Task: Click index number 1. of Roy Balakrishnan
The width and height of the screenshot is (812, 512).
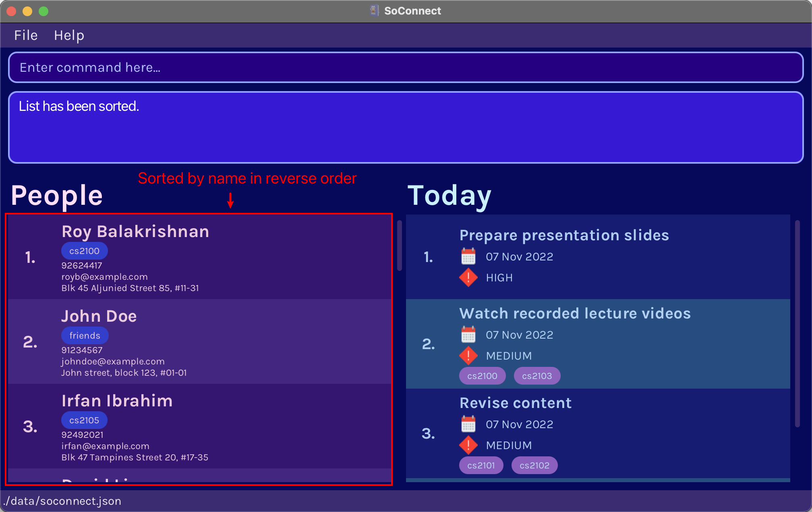Action: coord(30,257)
